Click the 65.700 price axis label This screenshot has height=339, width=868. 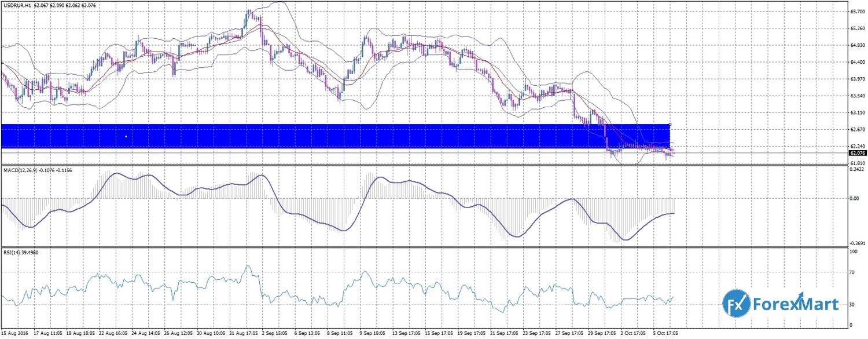click(x=857, y=12)
